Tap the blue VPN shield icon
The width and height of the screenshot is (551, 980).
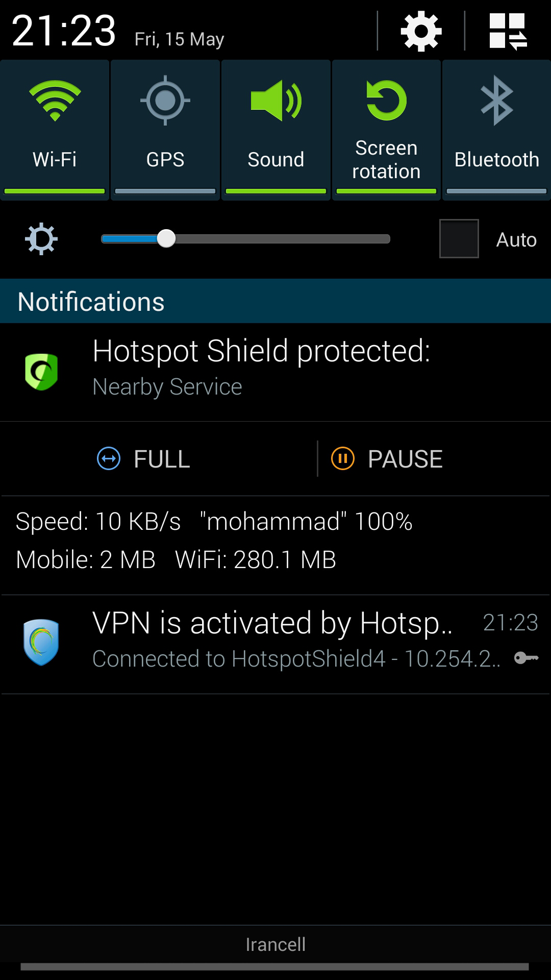tap(41, 642)
